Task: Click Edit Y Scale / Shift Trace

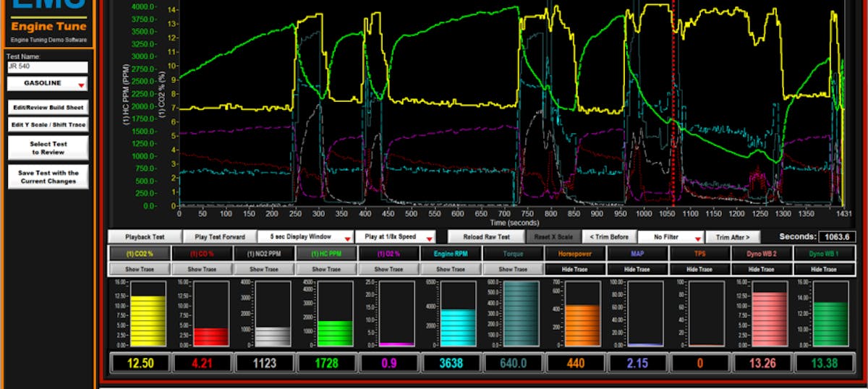Action: (48, 124)
